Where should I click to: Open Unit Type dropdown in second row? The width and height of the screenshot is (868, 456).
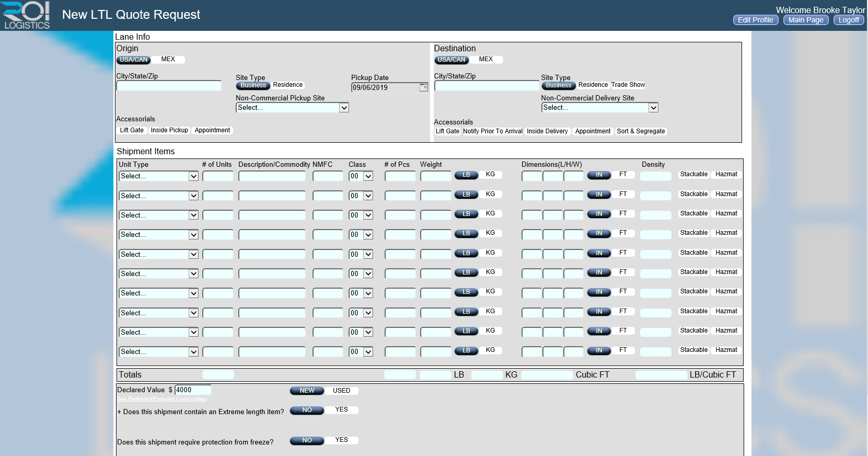click(x=158, y=196)
